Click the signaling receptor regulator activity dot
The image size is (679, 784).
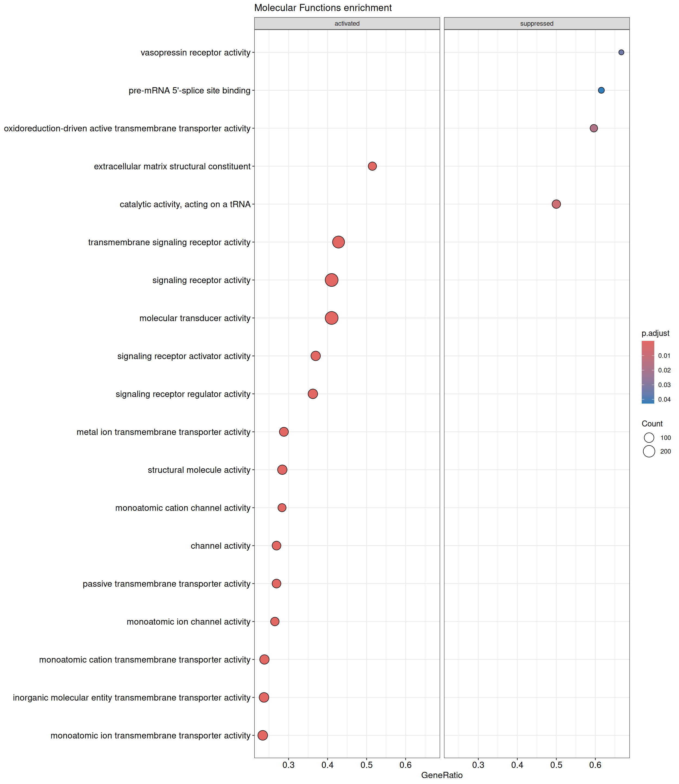[x=313, y=394]
